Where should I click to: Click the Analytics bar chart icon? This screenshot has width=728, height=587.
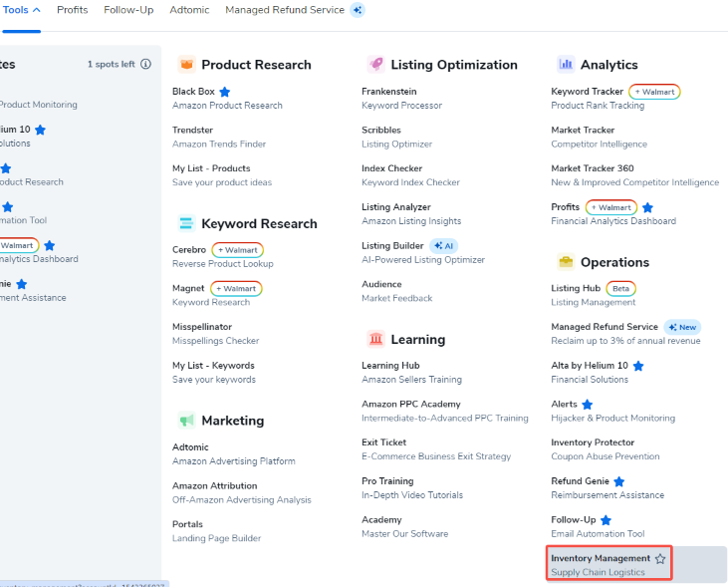tap(566, 64)
